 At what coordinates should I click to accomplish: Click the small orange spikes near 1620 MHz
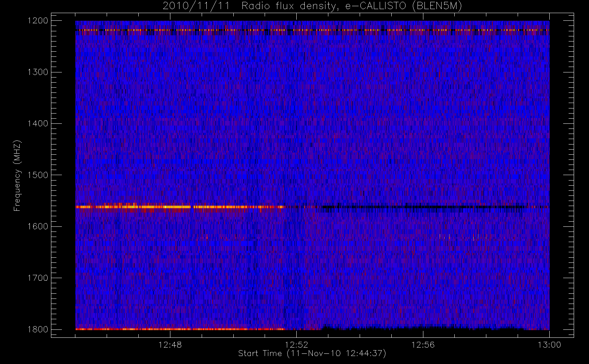pos(465,237)
